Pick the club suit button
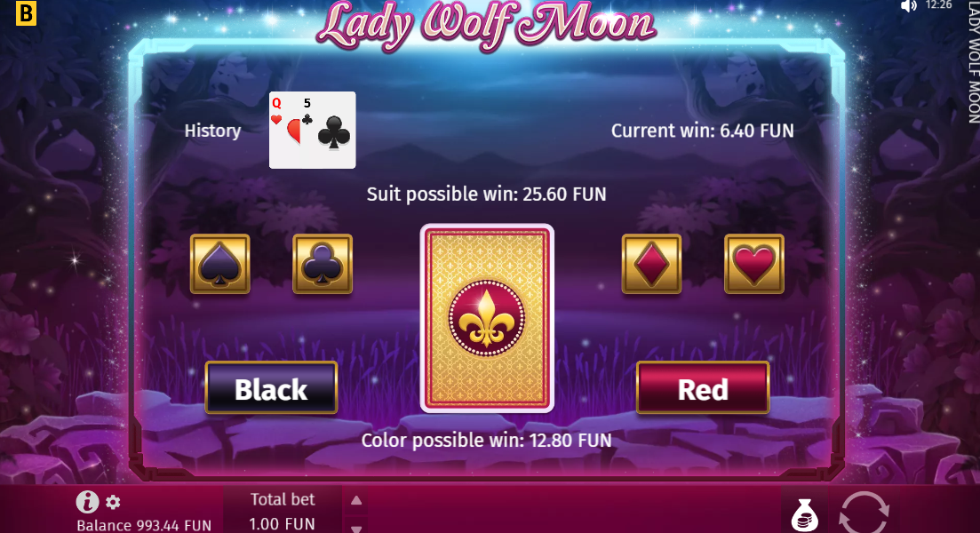Screen dimensions: 980x533 (x=323, y=264)
